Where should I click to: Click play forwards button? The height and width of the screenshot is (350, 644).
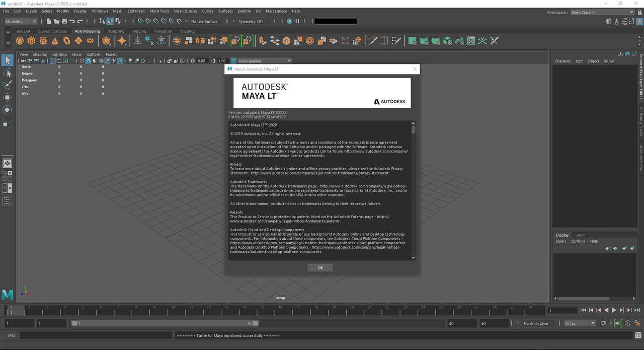pyautogui.click(x=614, y=310)
